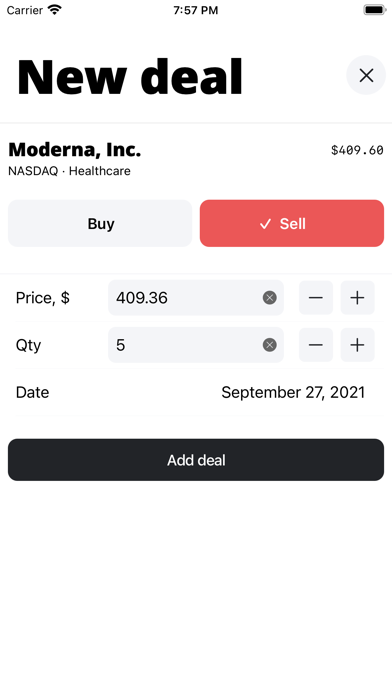
Task: Select the Buy deal type
Action: coord(100,223)
